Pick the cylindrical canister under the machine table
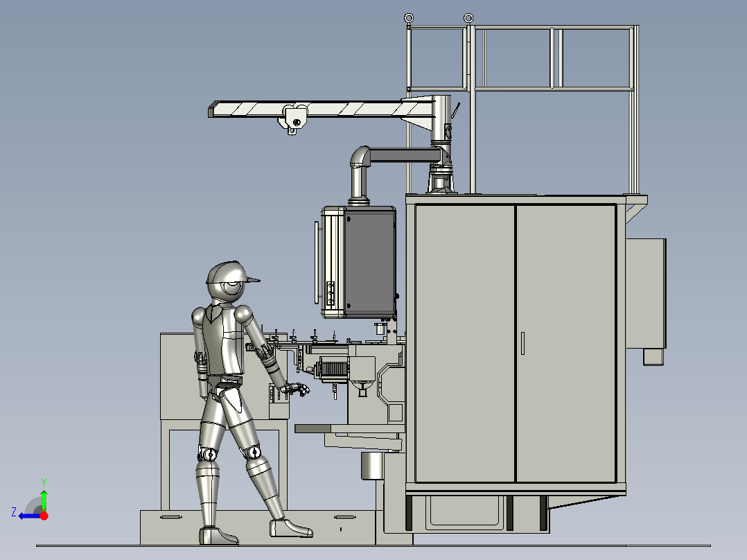 (371, 466)
